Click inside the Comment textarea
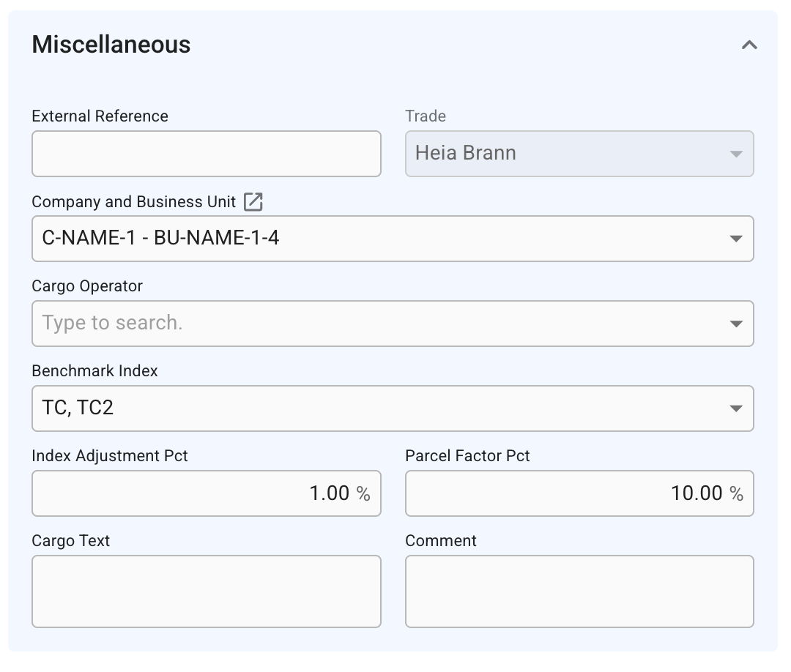Screen dimensions: 791x672 (x=579, y=591)
